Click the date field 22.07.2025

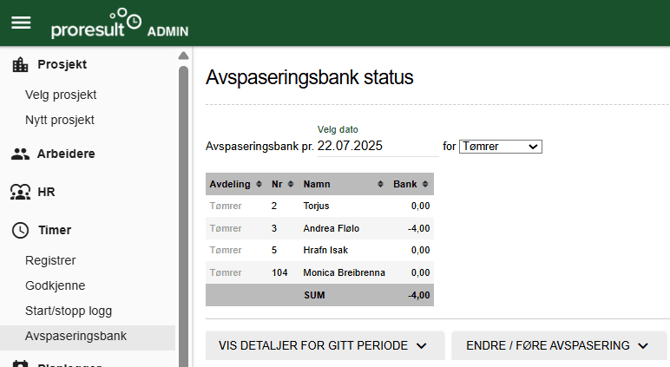coord(378,146)
